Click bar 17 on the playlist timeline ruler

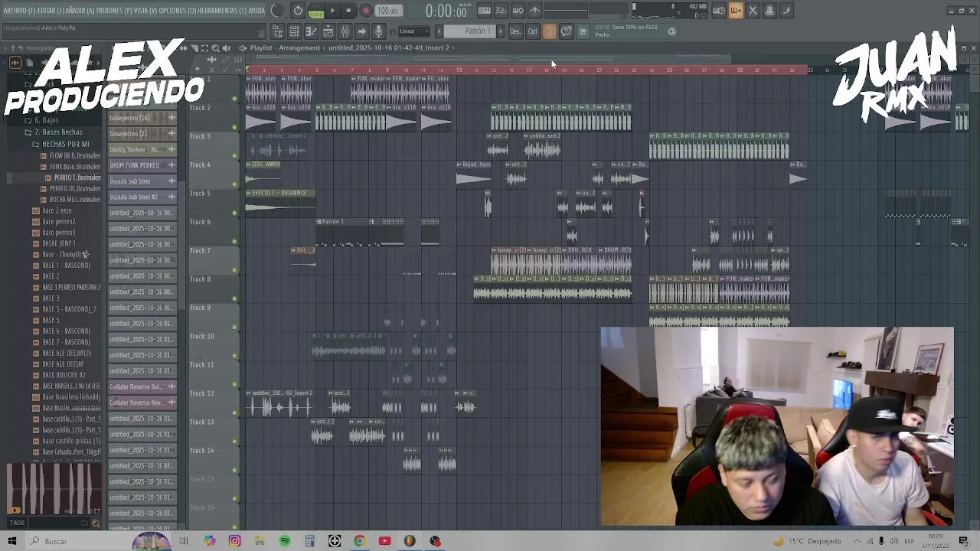[x=528, y=70]
